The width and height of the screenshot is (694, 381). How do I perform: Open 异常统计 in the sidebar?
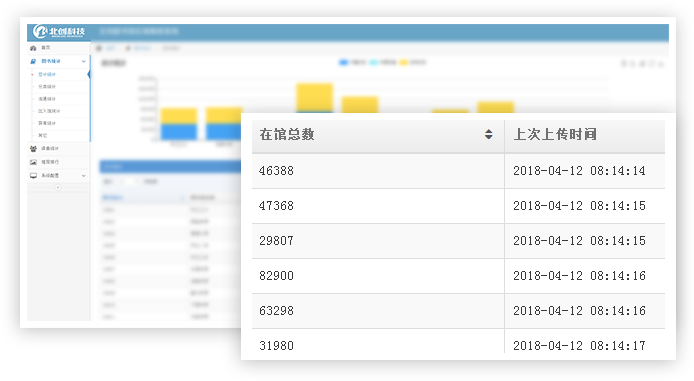click(x=47, y=123)
